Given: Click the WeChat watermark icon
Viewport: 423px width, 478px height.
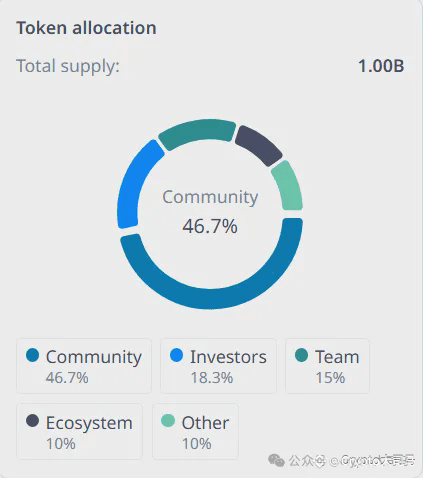Looking at the screenshot, I should pyautogui.click(x=276, y=461).
